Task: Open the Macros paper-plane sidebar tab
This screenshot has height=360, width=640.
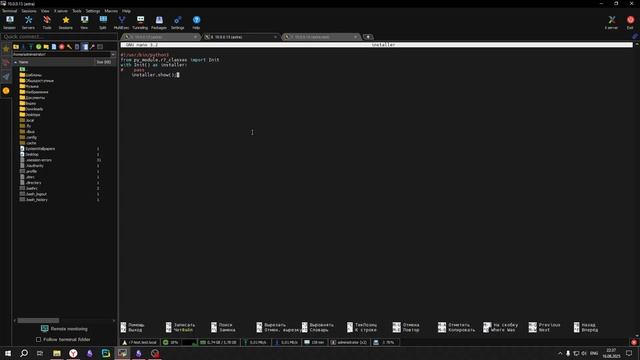Action: point(6,77)
